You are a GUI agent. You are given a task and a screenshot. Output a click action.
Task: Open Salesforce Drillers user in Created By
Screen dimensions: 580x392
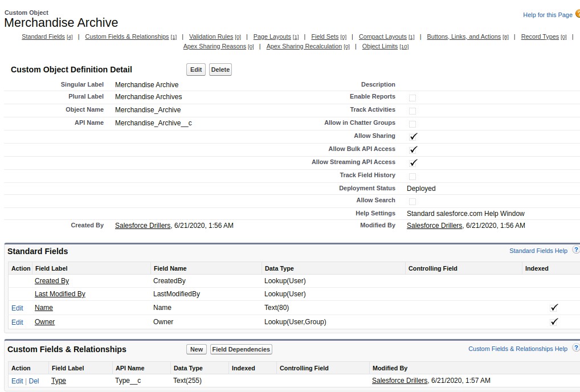point(142,226)
